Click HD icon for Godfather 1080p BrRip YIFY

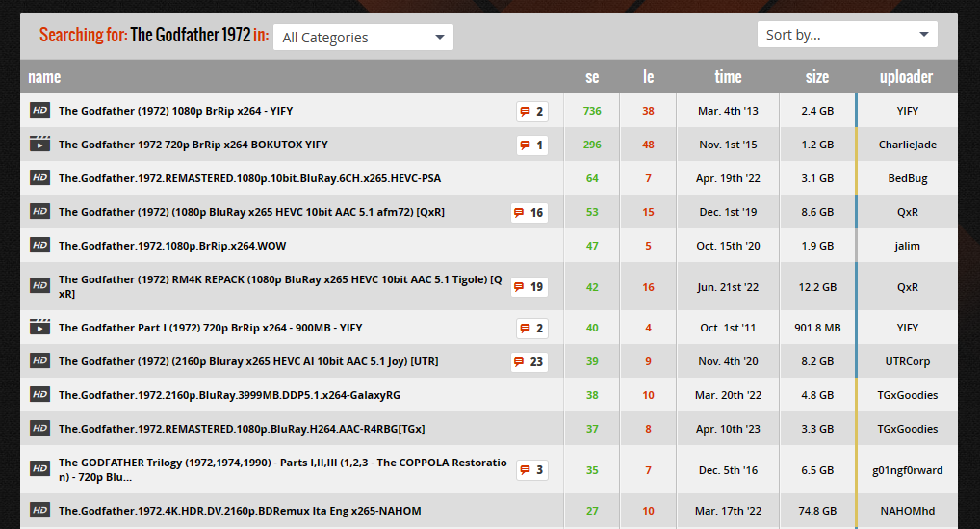[40, 111]
